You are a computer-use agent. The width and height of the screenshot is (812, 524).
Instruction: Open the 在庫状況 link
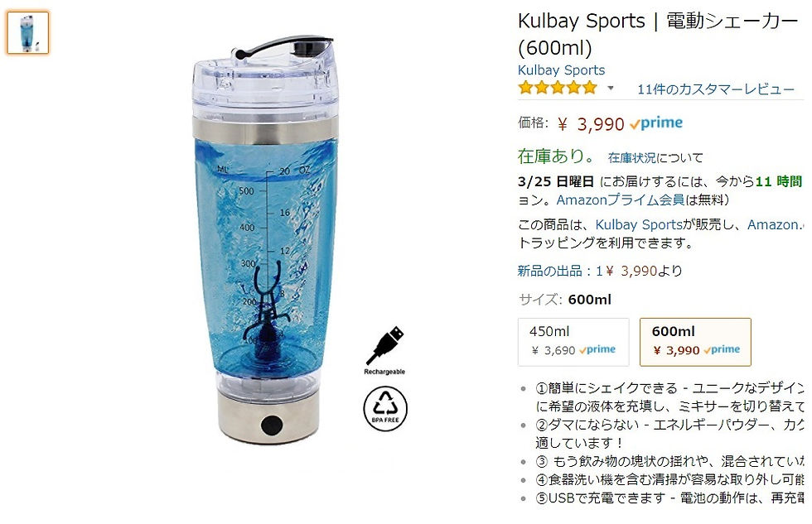click(x=631, y=158)
